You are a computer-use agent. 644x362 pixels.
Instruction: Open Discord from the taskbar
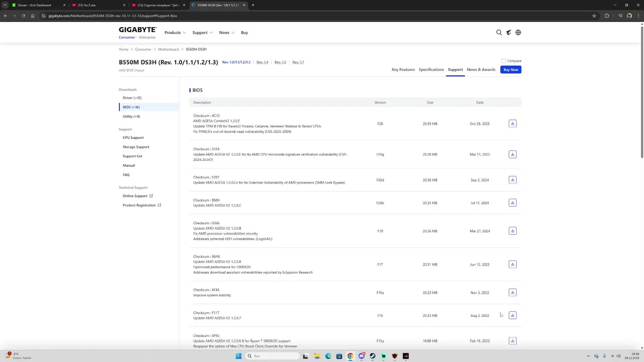pos(361,356)
